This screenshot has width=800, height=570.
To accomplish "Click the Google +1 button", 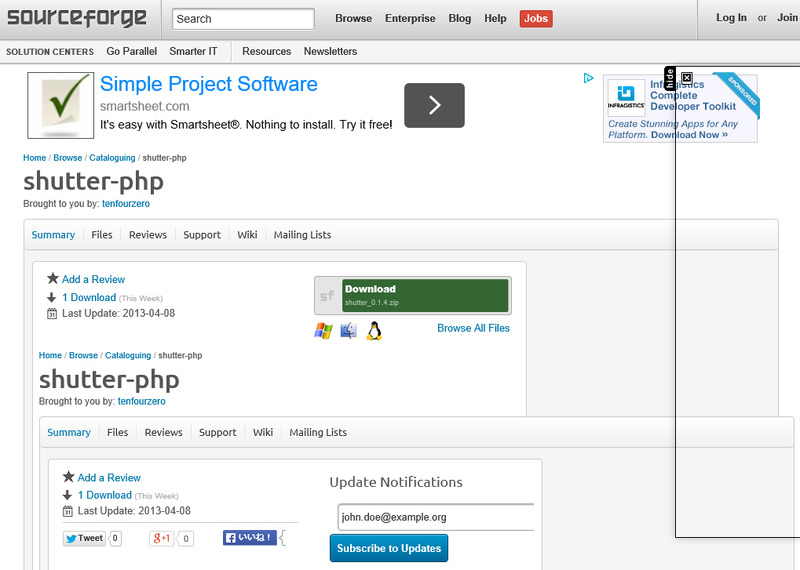I will pyautogui.click(x=162, y=538).
